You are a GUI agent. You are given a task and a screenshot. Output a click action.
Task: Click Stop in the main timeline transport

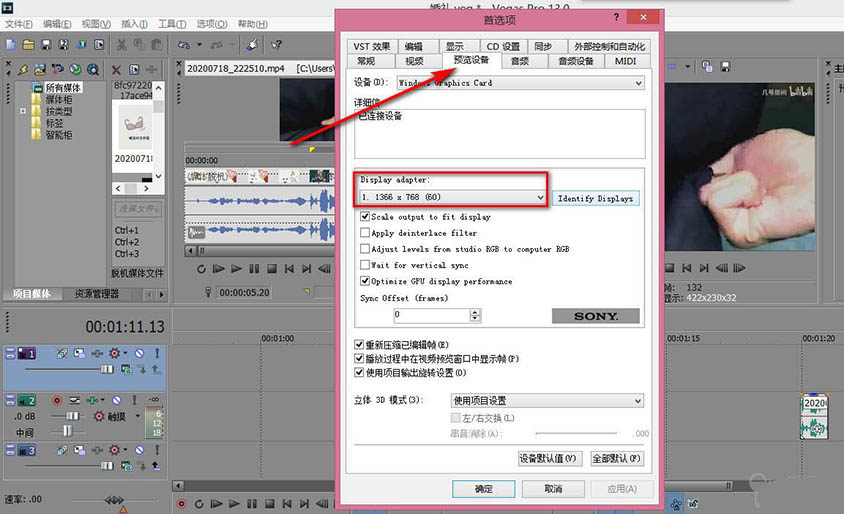tap(270, 504)
